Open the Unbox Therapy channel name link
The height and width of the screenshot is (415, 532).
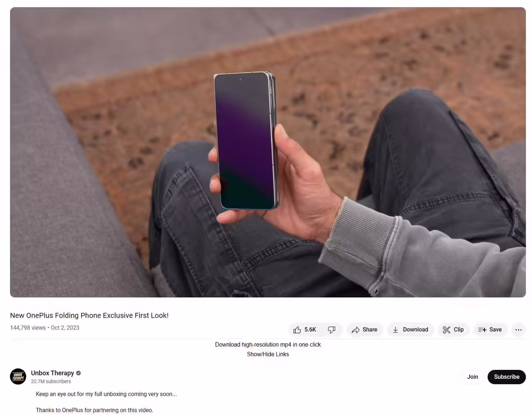(52, 373)
